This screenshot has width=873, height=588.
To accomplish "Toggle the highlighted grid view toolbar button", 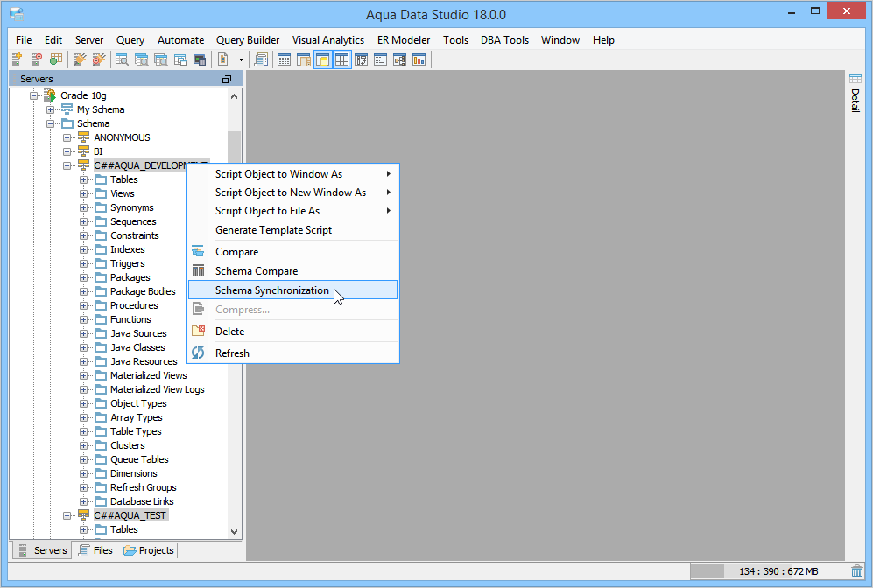I will coord(341,59).
